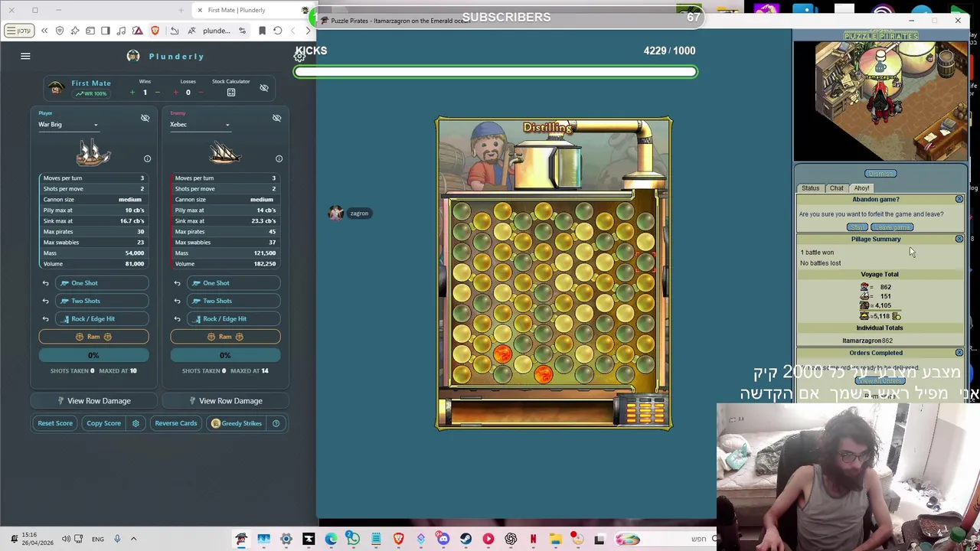The width and height of the screenshot is (980, 551).
Task: Open the Player War Brig ship dropdown
Action: pyautogui.click(x=69, y=125)
